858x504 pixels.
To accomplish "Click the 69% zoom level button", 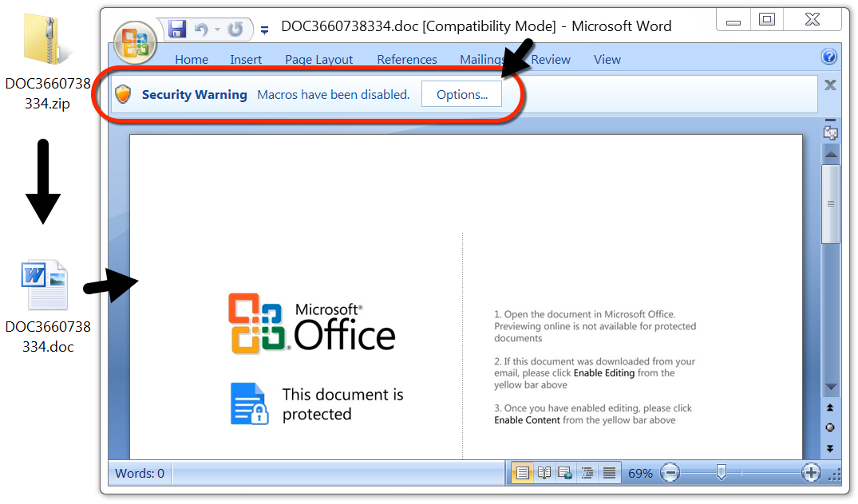I will click(x=640, y=474).
